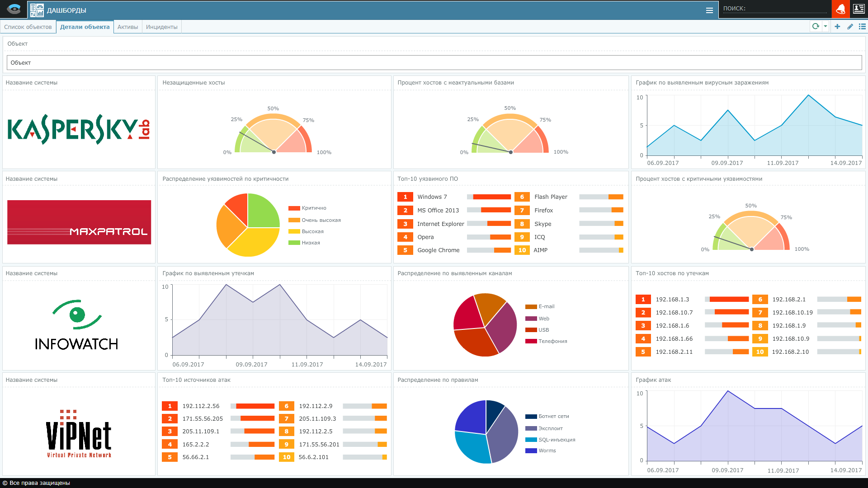Open the dashboards module icon
The image size is (868, 488).
click(37, 10)
